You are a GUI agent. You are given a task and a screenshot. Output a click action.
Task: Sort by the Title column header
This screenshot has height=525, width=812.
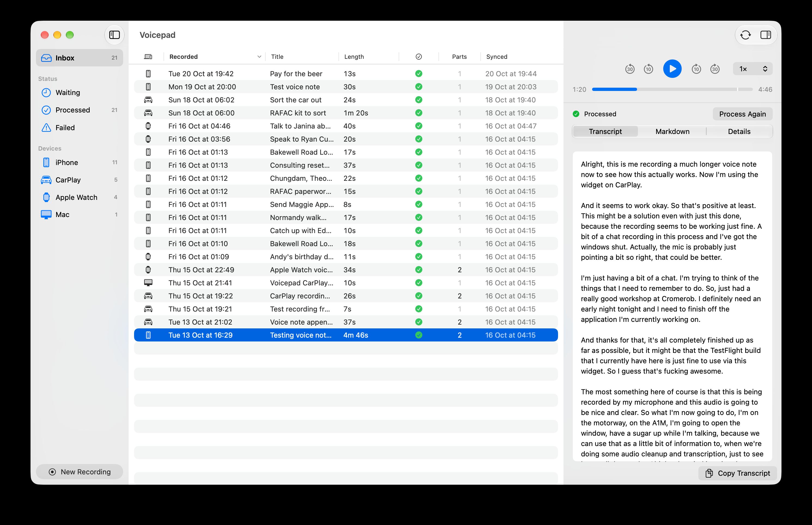(x=302, y=57)
